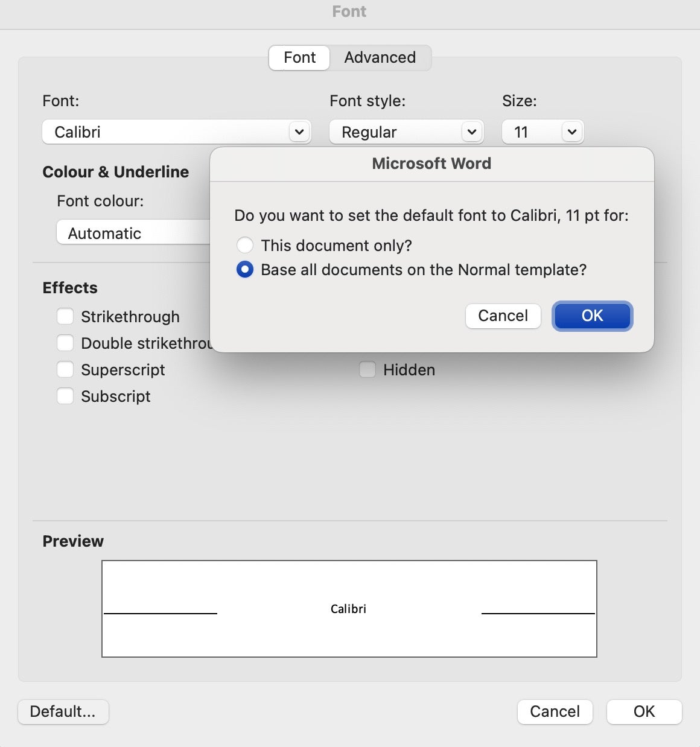Tick the Double strikethrough checkbox

click(x=65, y=343)
